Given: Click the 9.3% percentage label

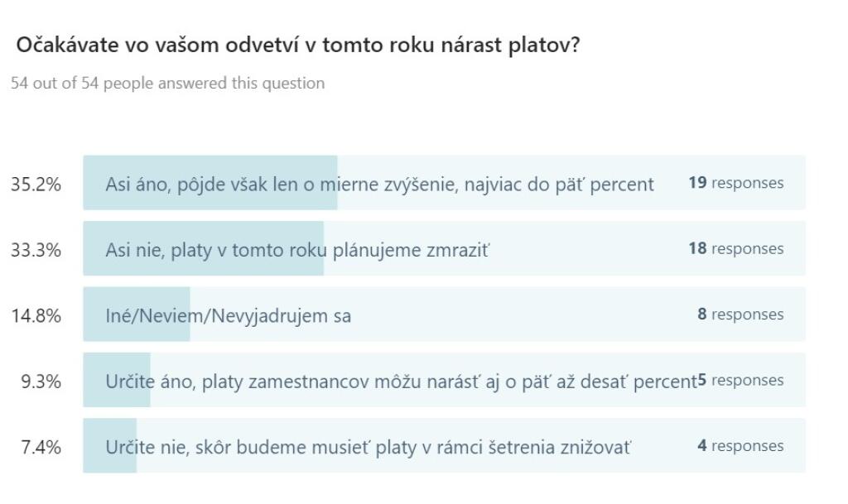Looking at the screenshot, I should [41, 382].
